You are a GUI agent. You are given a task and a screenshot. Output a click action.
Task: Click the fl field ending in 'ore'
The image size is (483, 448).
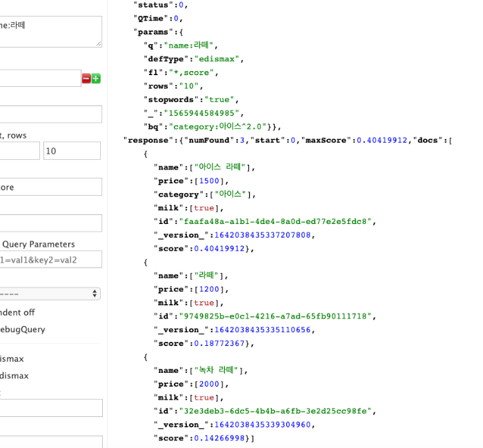coord(51,187)
